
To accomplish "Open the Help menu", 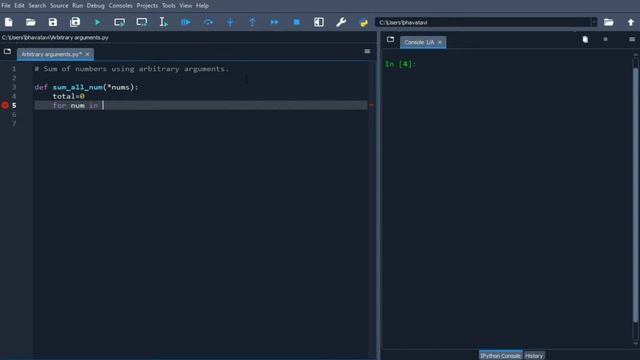I will 202,6.
